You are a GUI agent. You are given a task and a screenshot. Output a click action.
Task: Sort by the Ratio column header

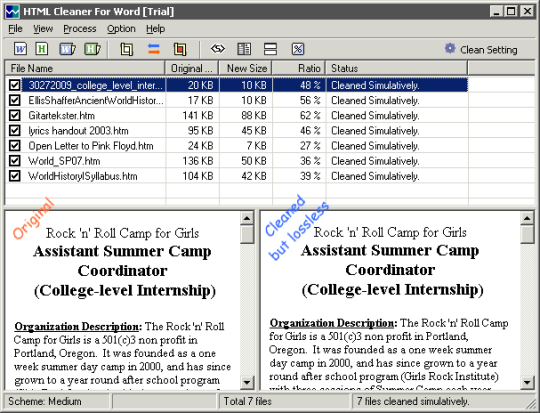click(299, 68)
